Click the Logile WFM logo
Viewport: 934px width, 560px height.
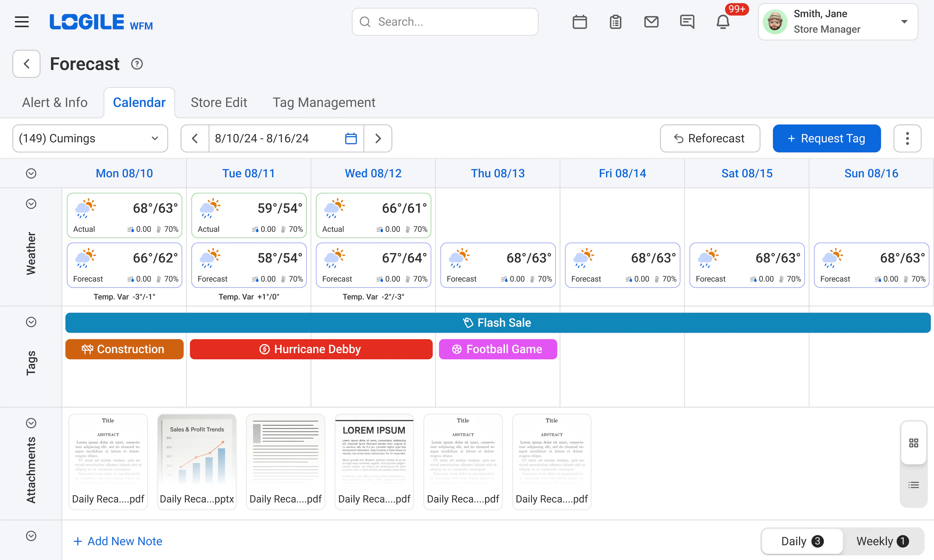101,22
